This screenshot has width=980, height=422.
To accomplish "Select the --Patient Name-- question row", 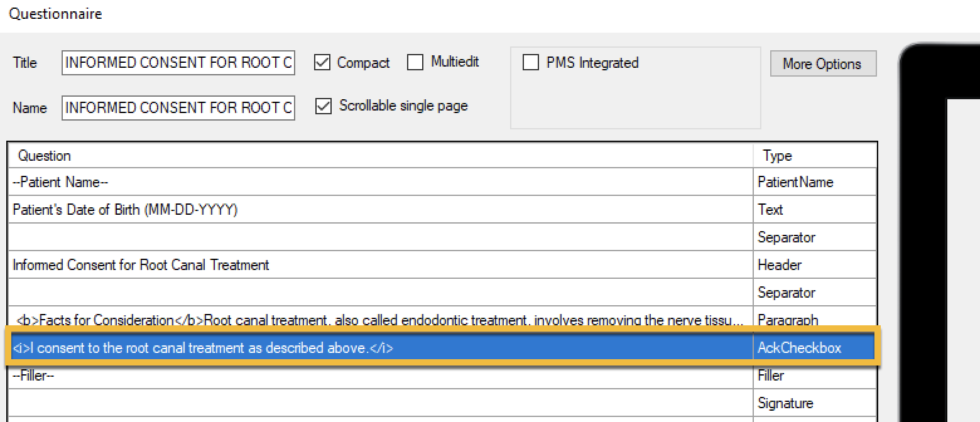I will pyautogui.click(x=443, y=182).
